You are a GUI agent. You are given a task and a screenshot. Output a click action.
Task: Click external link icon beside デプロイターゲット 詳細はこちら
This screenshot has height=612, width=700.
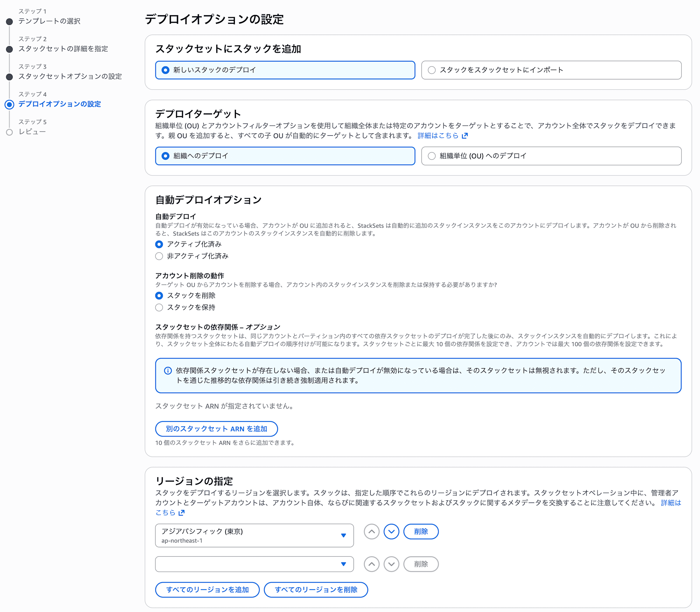pos(464,136)
